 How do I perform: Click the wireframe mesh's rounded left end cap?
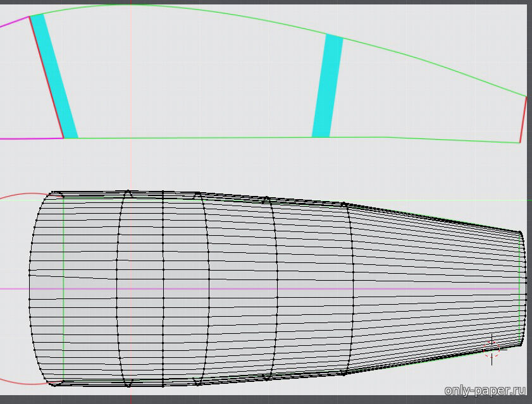[x=46, y=288]
